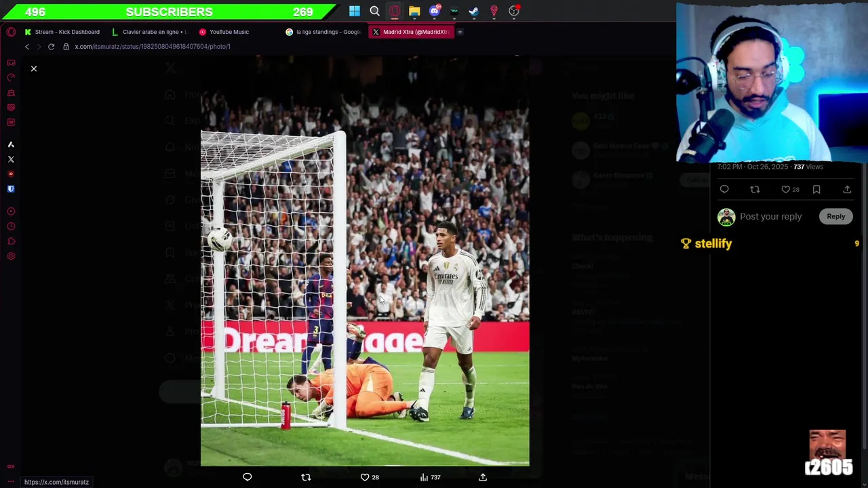Screen dimensions: 868x488
Task: Click the share arrow in the right post panel
Action: point(847,190)
